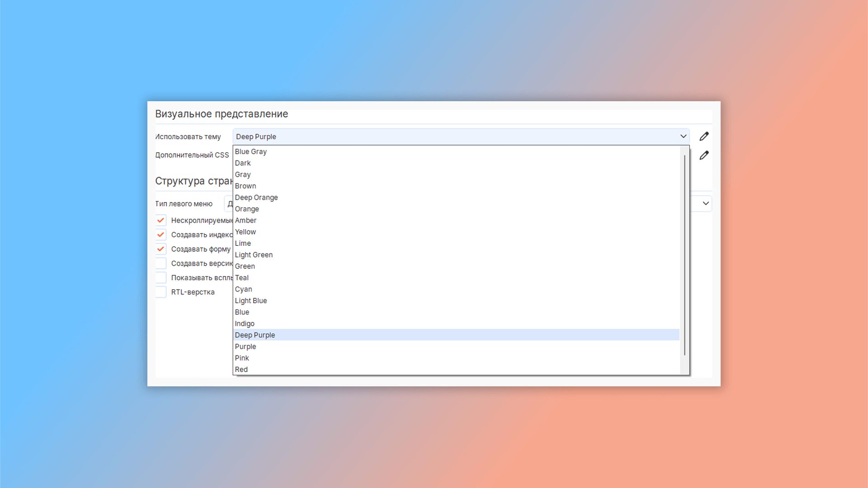Select the highlighted Deep Purple list item
The height and width of the screenshot is (488, 868).
(x=255, y=335)
